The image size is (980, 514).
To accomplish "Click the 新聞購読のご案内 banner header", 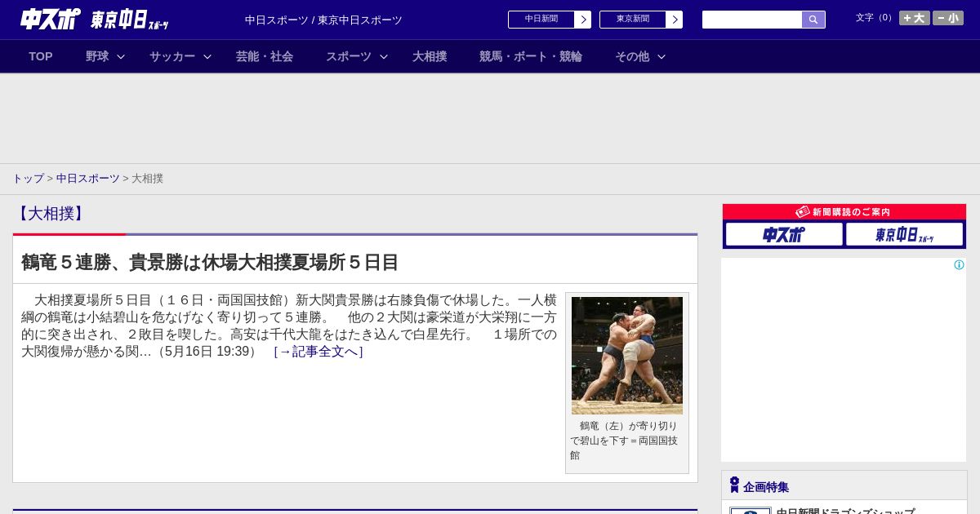I will 844,212.
